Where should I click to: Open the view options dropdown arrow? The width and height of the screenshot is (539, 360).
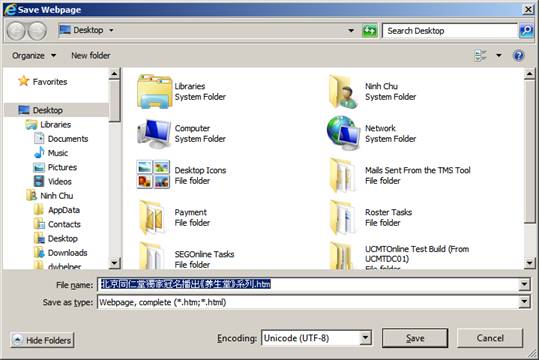tap(499, 55)
